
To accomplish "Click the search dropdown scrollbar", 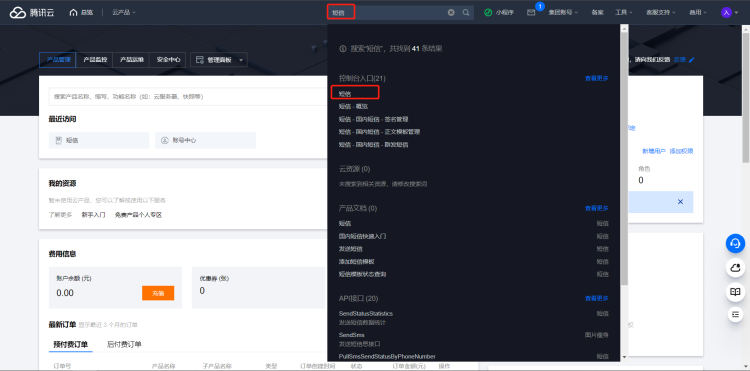I will (624, 158).
